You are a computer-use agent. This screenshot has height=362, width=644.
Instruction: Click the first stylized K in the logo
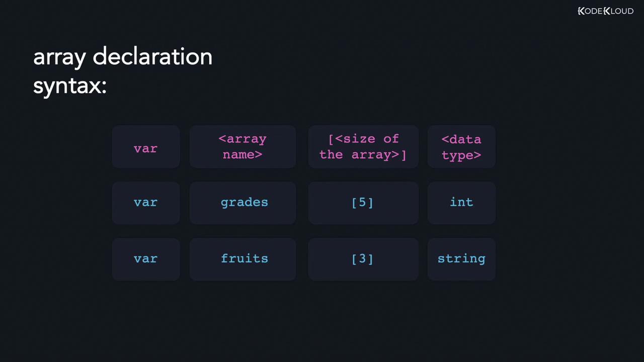pos(581,11)
